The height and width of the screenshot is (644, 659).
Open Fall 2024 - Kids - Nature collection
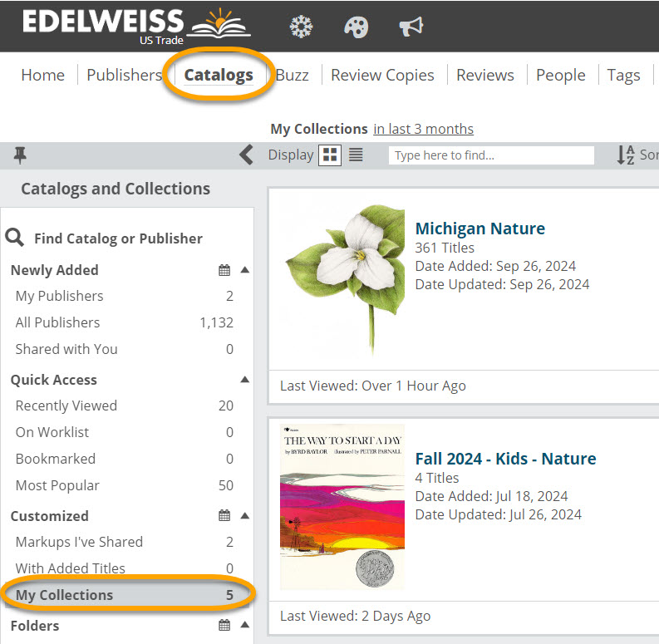505,459
